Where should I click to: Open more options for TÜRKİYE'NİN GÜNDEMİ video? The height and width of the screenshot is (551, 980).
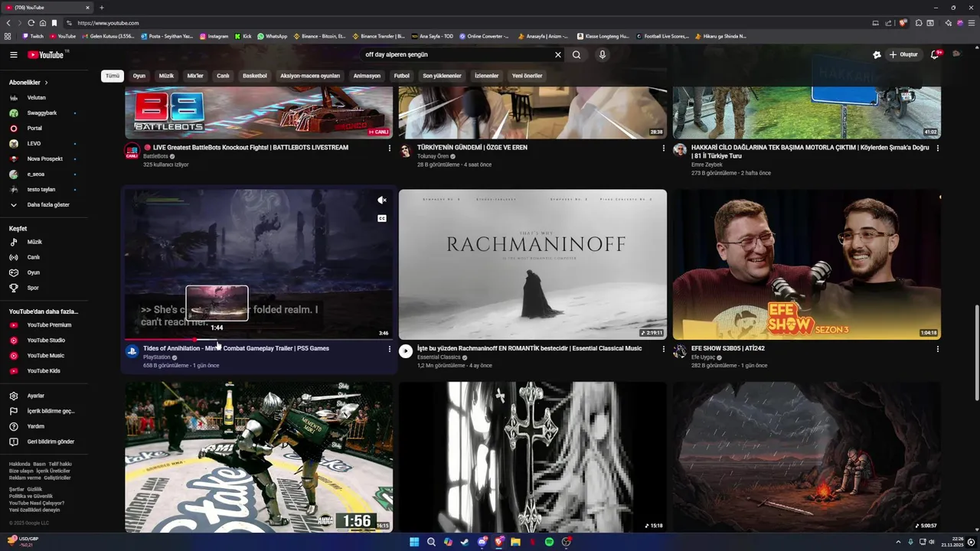663,148
